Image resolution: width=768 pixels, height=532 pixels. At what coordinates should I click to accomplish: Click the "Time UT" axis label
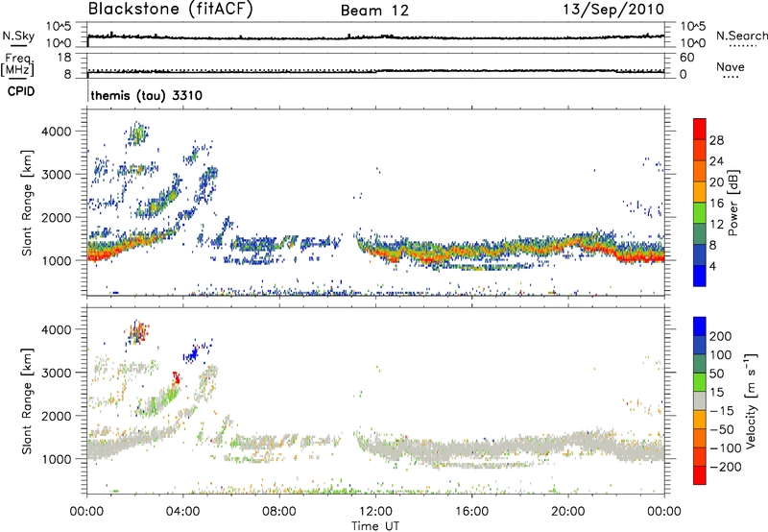pyautogui.click(x=375, y=525)
